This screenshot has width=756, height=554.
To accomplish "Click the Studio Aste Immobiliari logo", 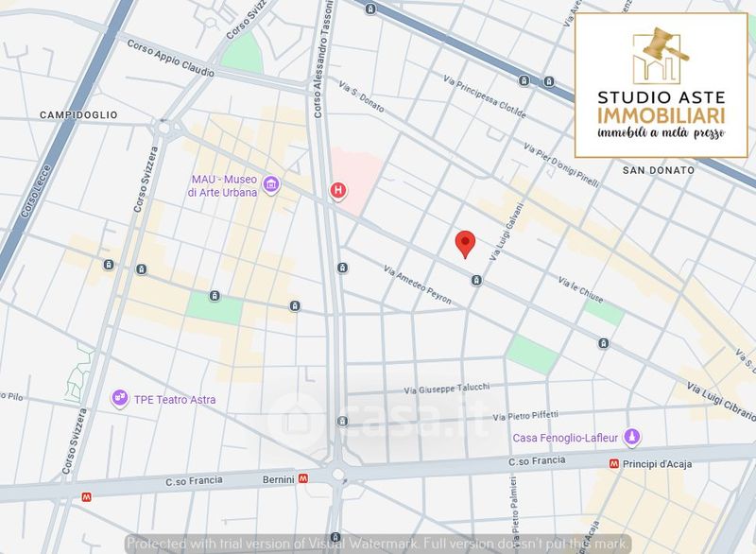I will (x=661, y=84).
